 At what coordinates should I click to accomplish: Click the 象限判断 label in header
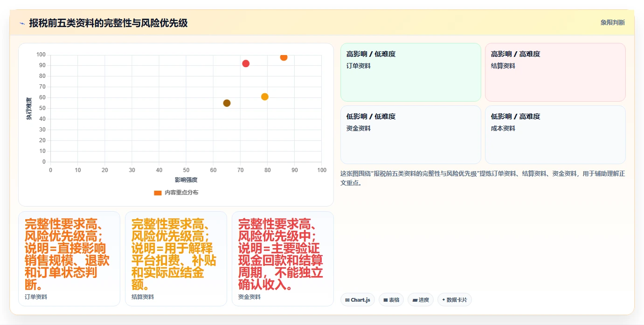(612, 22)
